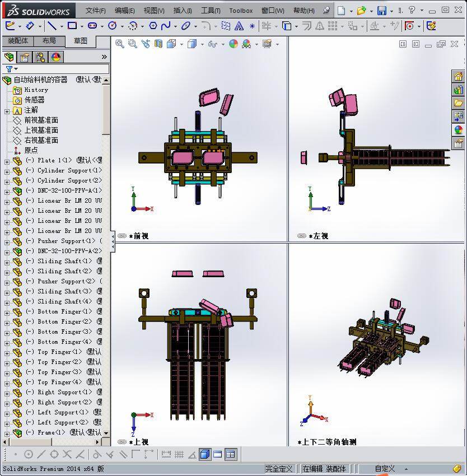The image size is (467, 476).
Task: Toggle the angle snap icon
Action: click(x=192, y=455)
